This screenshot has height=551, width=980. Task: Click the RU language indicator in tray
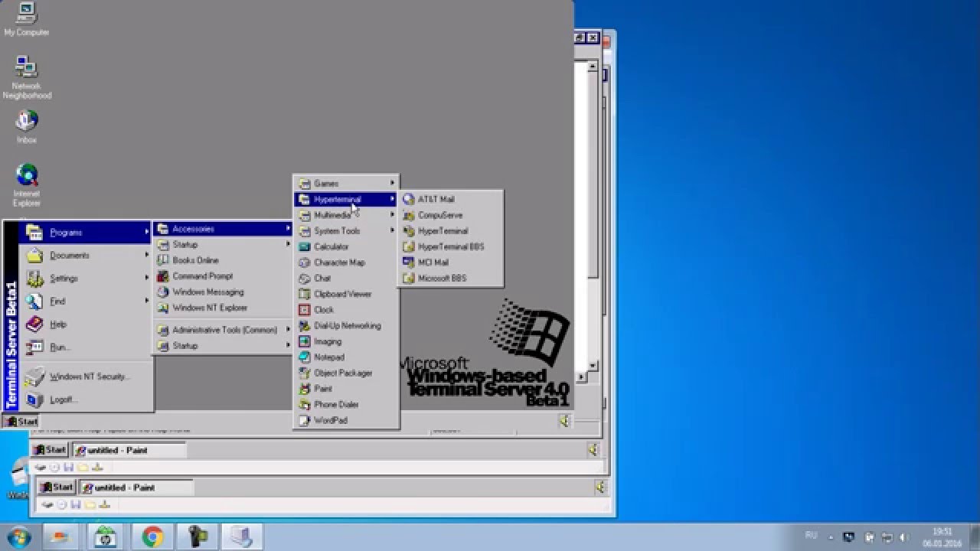(x=812, y=534)
